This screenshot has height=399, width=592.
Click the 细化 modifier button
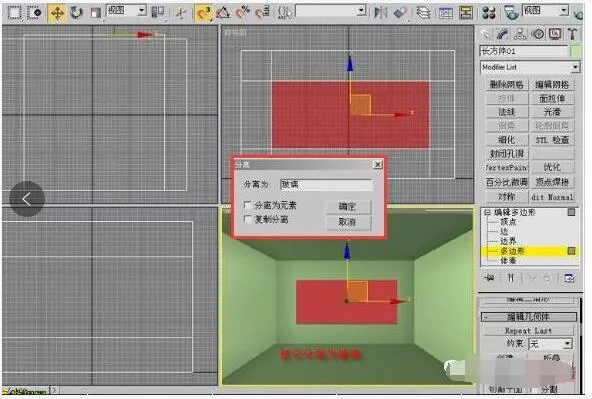point(506,140)
